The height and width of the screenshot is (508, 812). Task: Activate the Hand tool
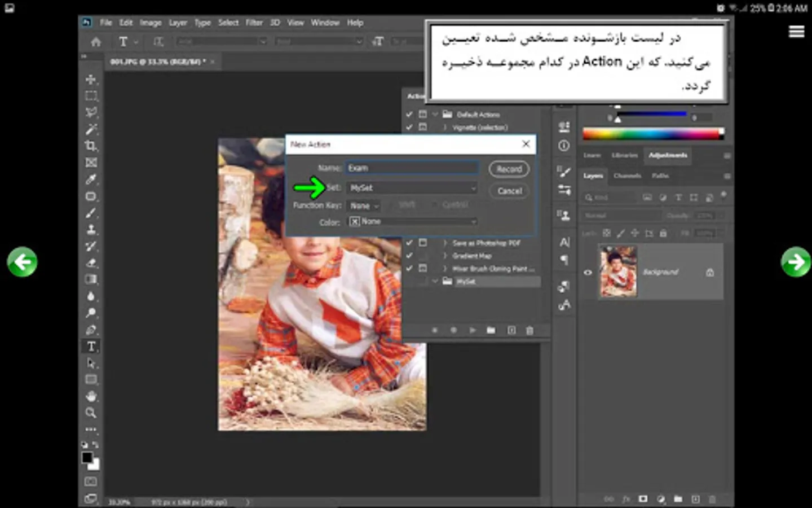91,396
